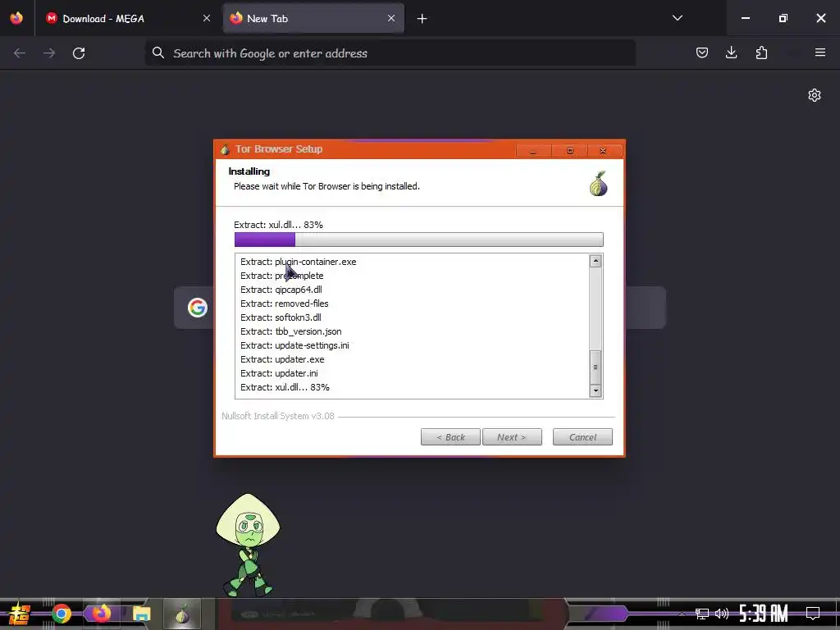The width and height of the screenshot is (840, 630).
Task: Open the Pocket save icon
Action: pos(702,52)
